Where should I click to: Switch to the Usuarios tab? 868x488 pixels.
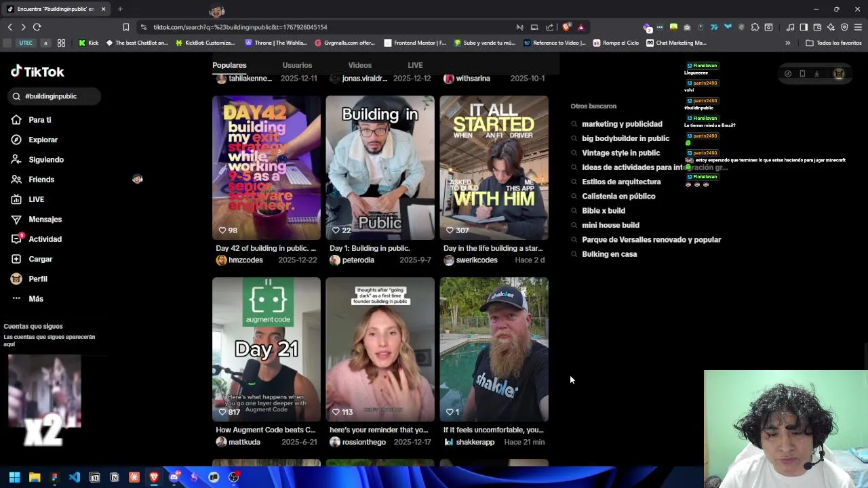[297, 65]
